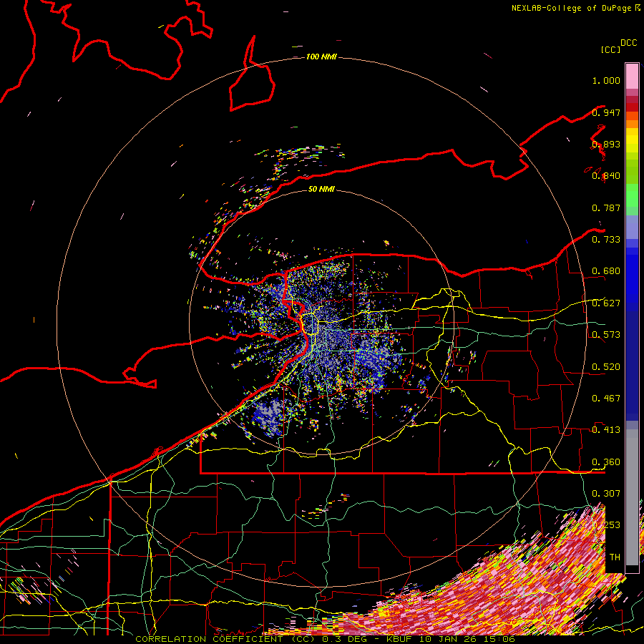Click the "100 NMI" range ring label

(x=321, y=57)
